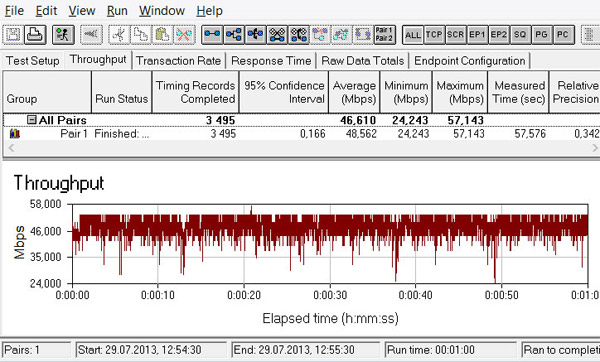Click the Print toolbar icon
Image resolution: width=600 pixels, height=362 pixels.
coord(36,35)
